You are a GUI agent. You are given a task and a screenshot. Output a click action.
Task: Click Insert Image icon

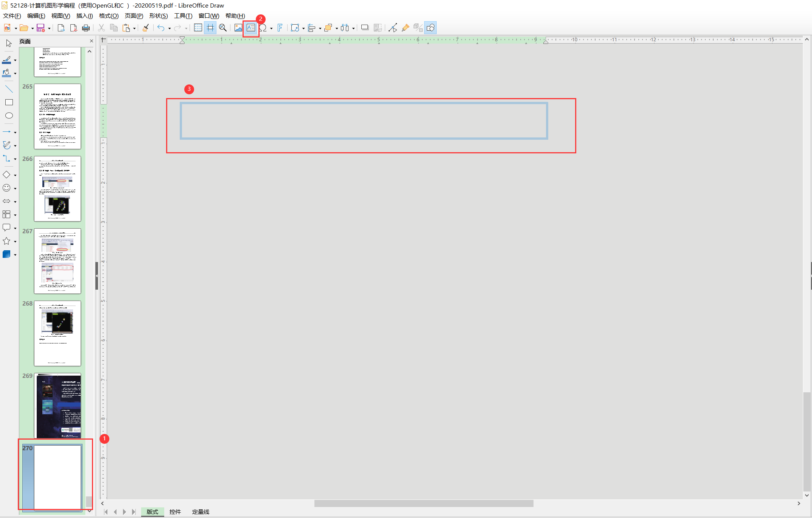pos(238,28)
